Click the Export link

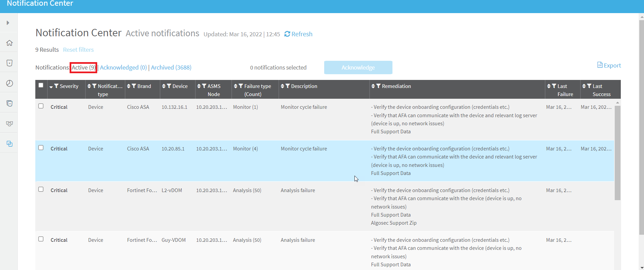[609, 65]
